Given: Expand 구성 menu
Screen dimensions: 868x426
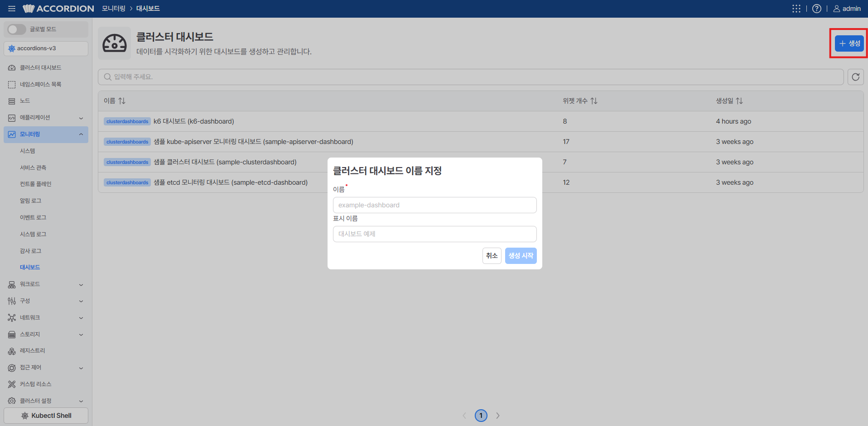Looking at the screenshot, I should [46, 301].
